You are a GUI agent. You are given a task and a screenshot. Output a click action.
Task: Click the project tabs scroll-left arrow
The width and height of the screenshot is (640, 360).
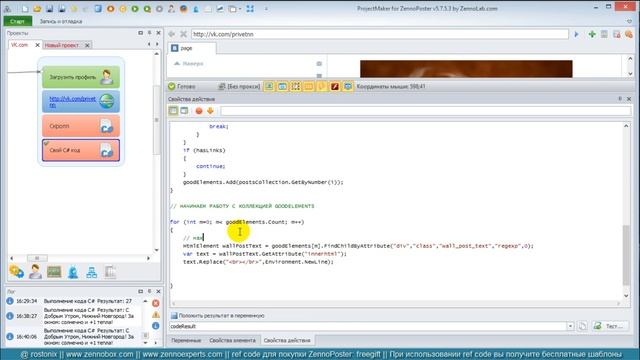click(149, 44)
